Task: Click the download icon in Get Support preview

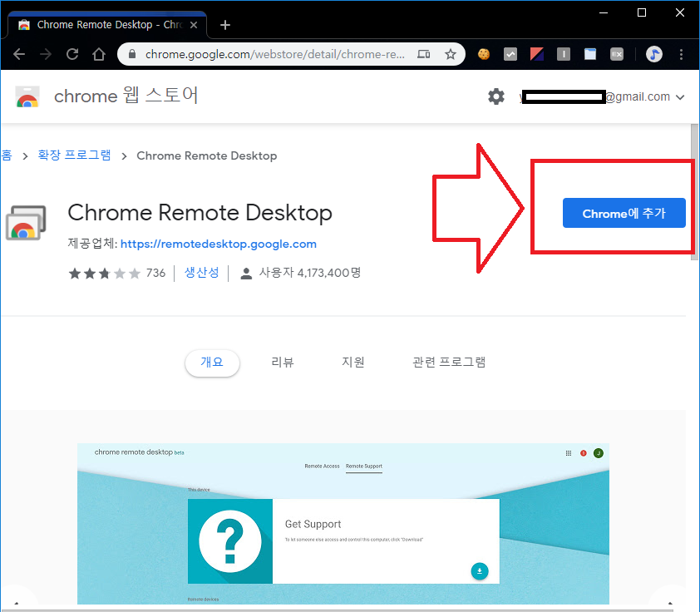Action: coord(480,571)
